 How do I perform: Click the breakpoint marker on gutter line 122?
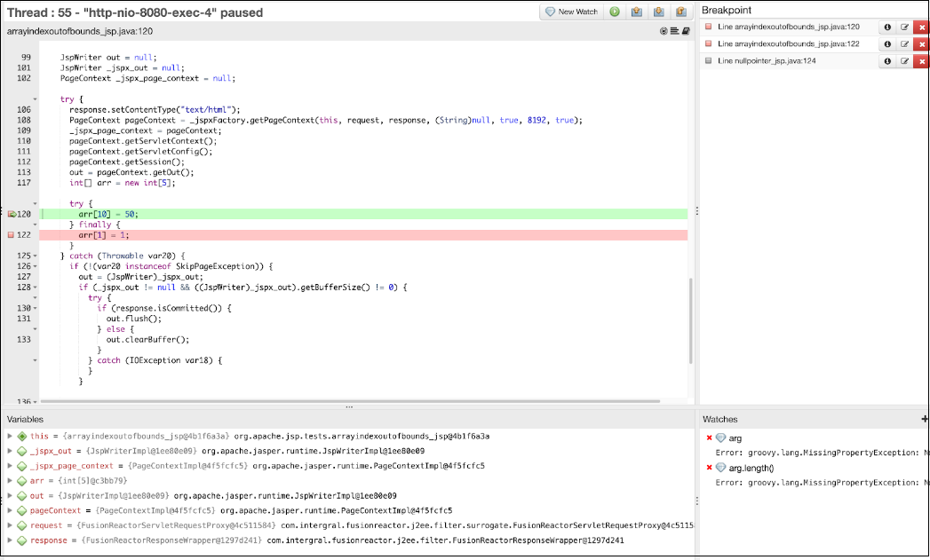pyautogui.click(x=11, y=235)
